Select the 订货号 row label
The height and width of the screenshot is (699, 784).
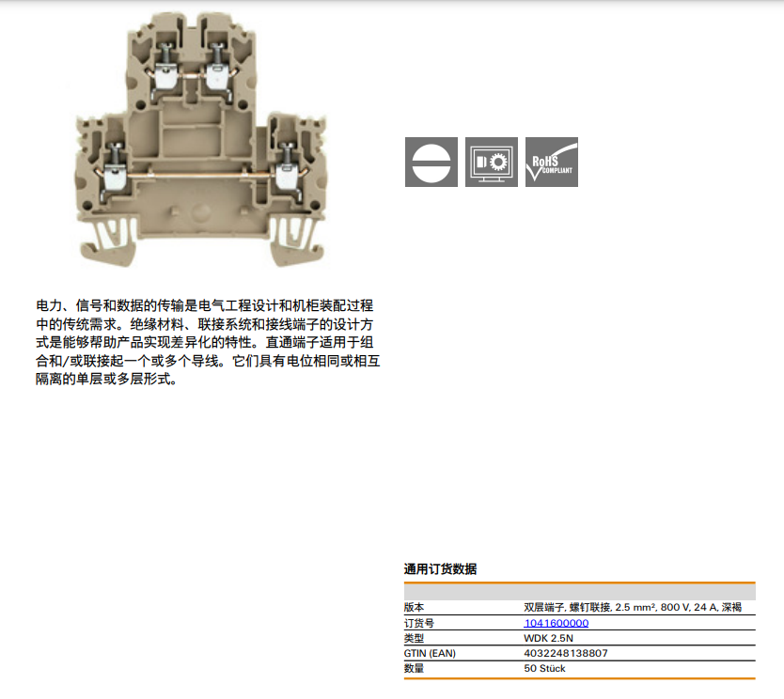click(419, 623)
